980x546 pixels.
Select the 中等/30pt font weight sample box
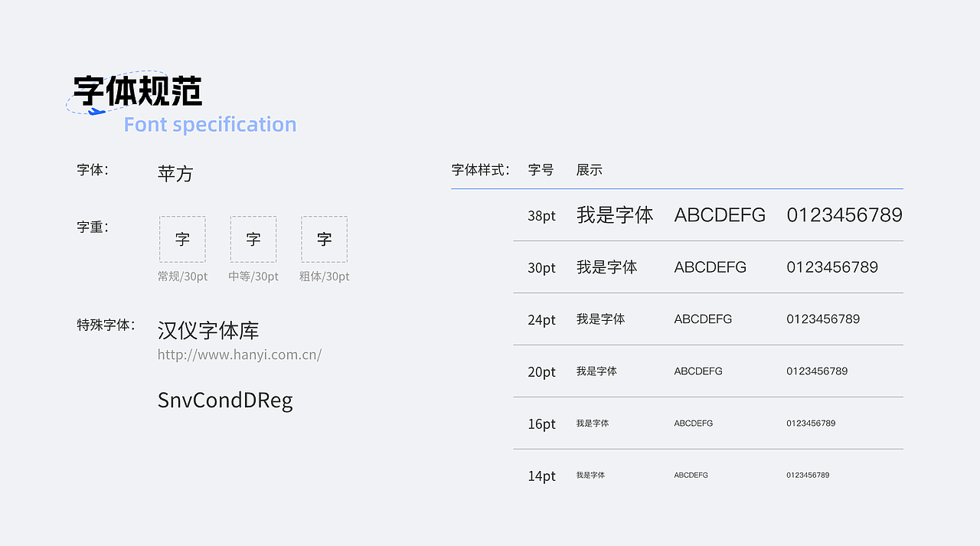(x=253, y=239)
